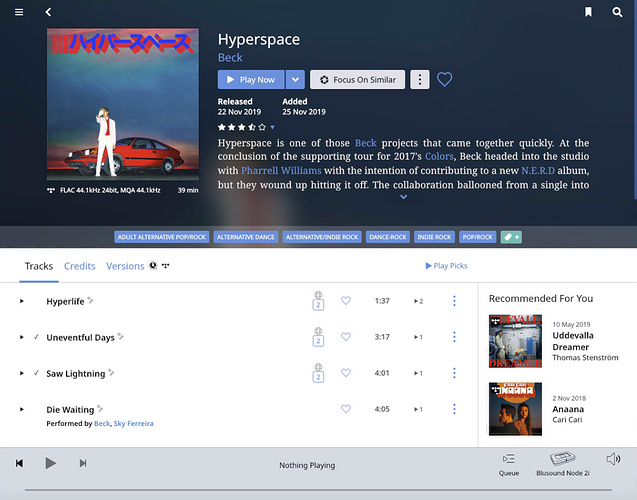The width and height of the screenshot is (637, 500).
Task: Open dropdown arrow beside Play Now
Action: point(295,80)
